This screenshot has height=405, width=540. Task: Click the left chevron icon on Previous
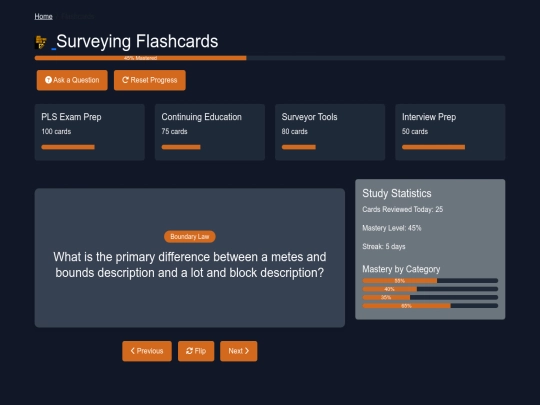point(133,351)
